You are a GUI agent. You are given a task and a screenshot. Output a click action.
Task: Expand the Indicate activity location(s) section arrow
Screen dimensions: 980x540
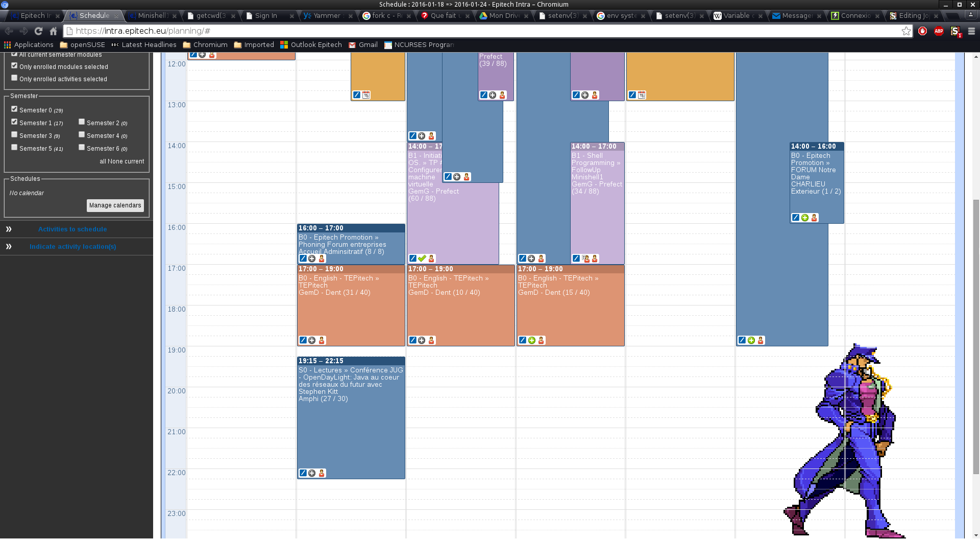point(9,247)
